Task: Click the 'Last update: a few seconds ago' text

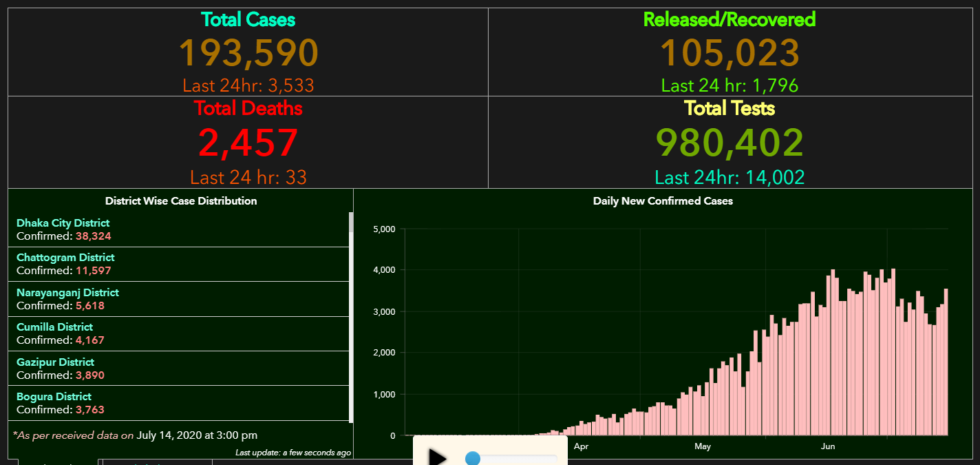Action: (x=293, y=453)
